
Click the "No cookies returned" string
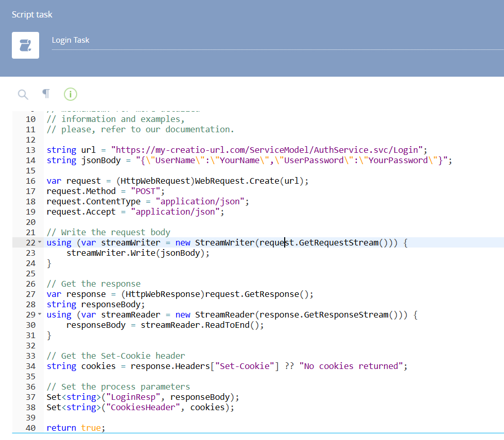point(351,366)
